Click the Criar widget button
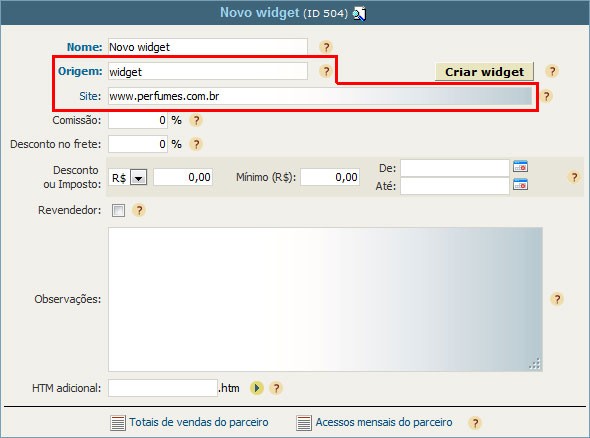The width and height of the screenshot is (590, 438). pyautogui.click(x=484, y=71)
